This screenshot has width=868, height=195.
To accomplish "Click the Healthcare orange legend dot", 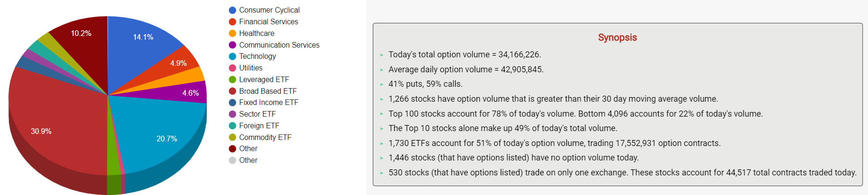I will click(233, 34).
